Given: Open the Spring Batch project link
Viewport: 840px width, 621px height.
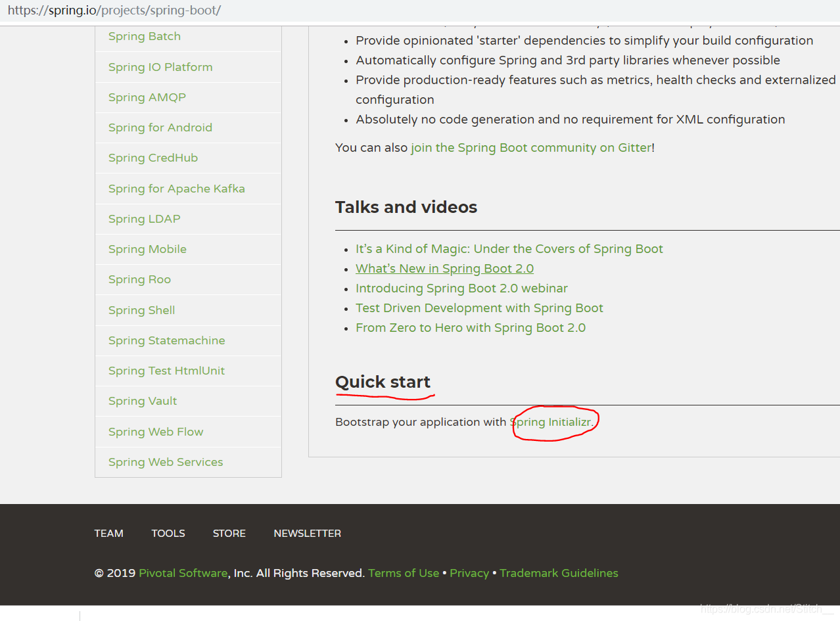Looking at the screenshot, I should pos(145,36).
